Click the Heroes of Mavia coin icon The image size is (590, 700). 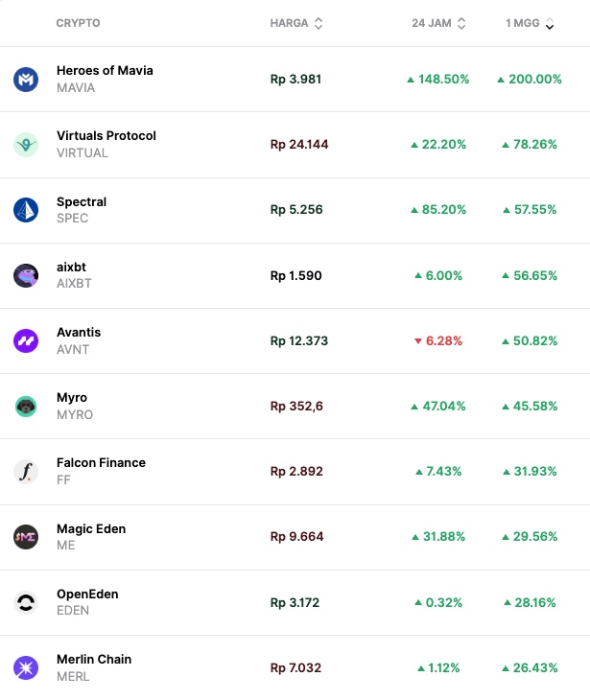[x=26, y=80]
